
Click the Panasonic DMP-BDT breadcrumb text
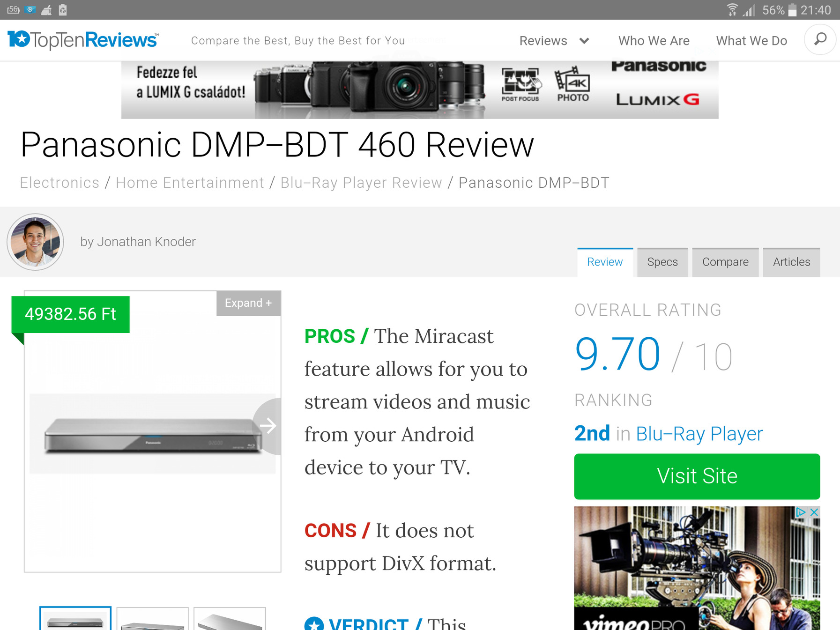(534, 183)
